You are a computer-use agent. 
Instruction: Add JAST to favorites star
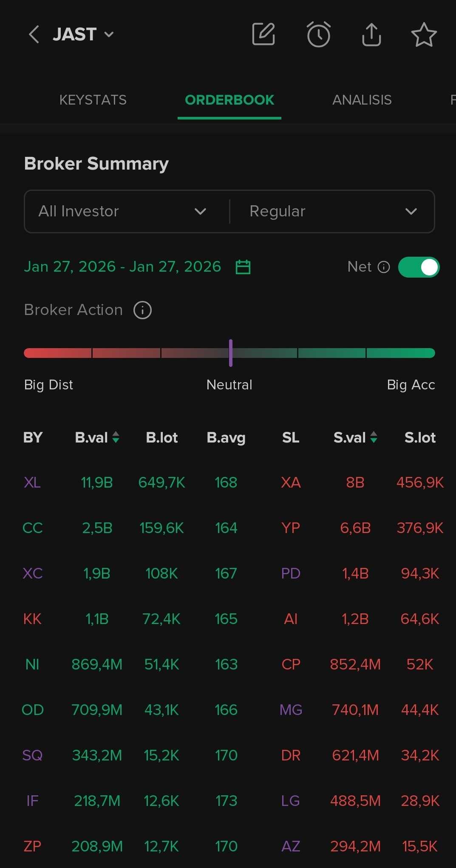click(424, 34)
